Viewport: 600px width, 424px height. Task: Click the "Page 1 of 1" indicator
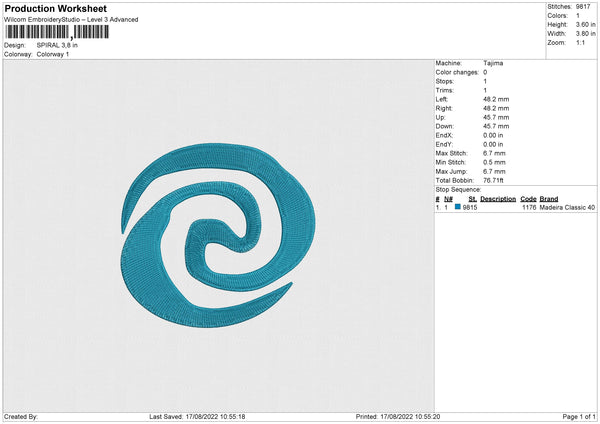coord(579,417)
